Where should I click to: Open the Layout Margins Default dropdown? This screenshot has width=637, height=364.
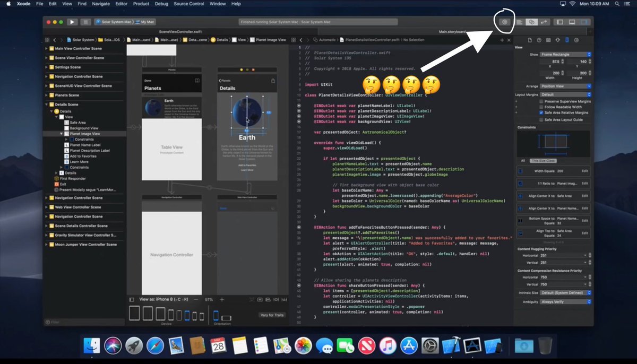point(566,94)
